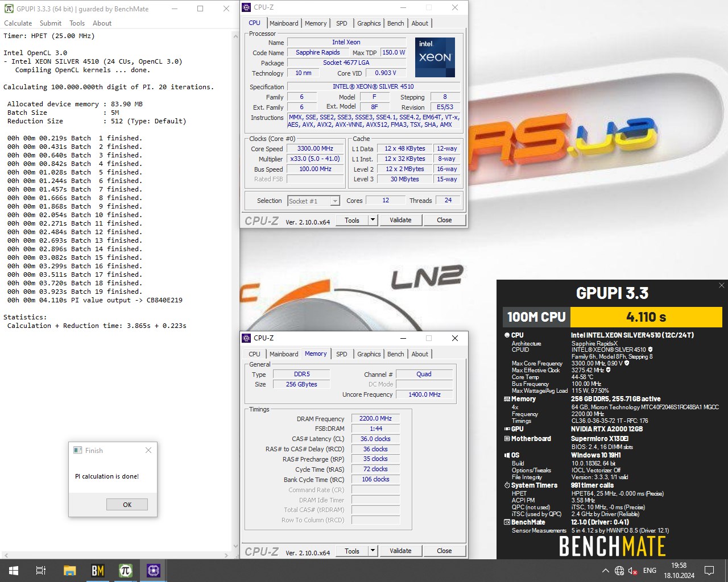Click the CPU-Z title bar icon, bottom window
The image size is (728, 582).
(x=246, y=338)
